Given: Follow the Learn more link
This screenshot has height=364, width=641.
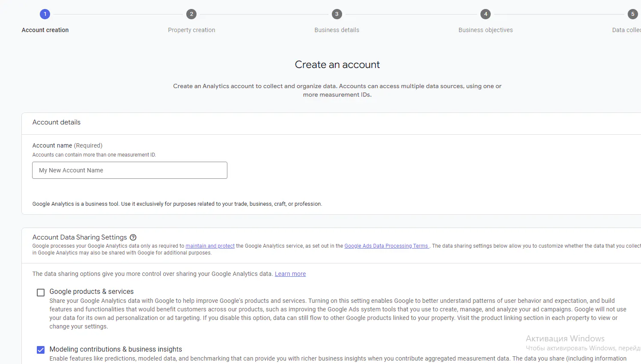Looking at the screenshot, I should pos(290,274).
